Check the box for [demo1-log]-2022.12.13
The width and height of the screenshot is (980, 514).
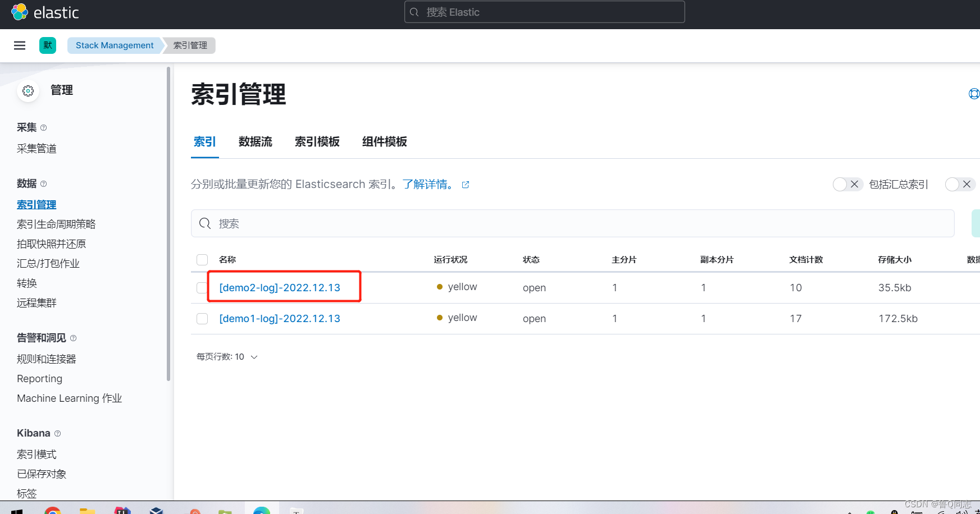click(x=202, y=319)
